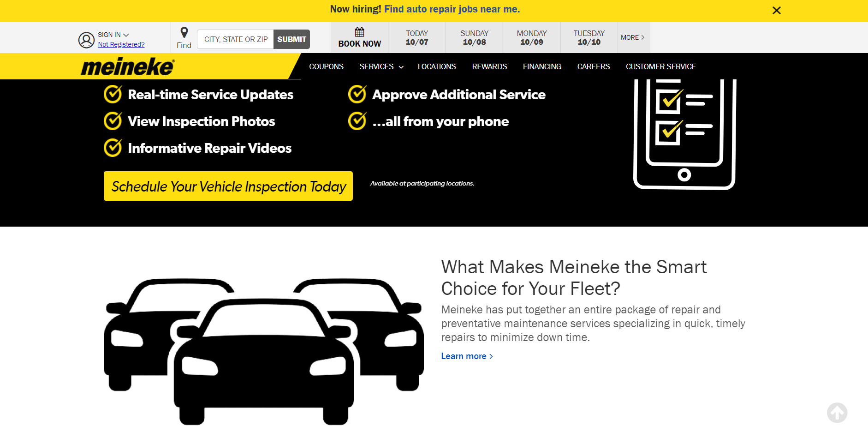Open the Learn more link
Viewport: 868px width, 426px height.
pos(464,356)
